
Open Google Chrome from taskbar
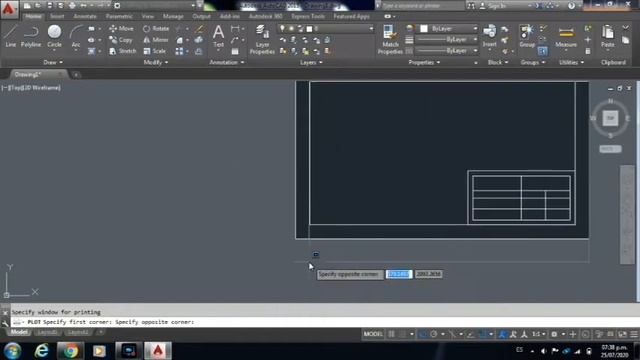click(x=70, y=351)
